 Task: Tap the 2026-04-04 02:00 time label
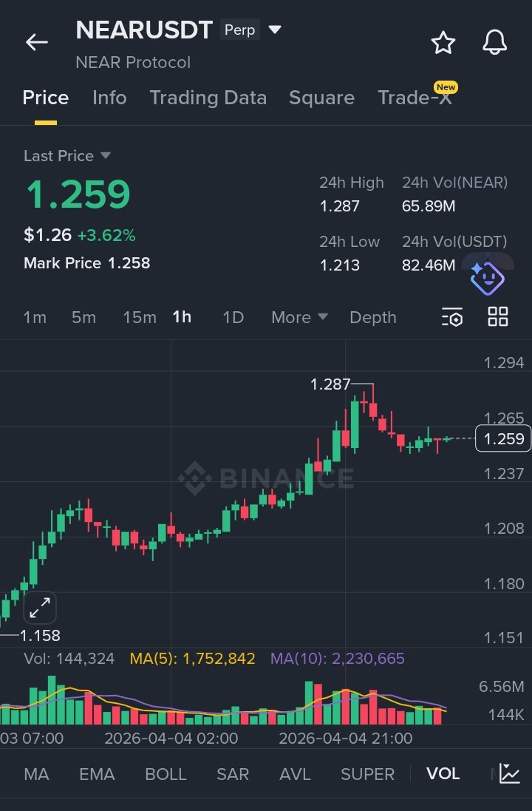pyautogui.click(x=171, y=738)
